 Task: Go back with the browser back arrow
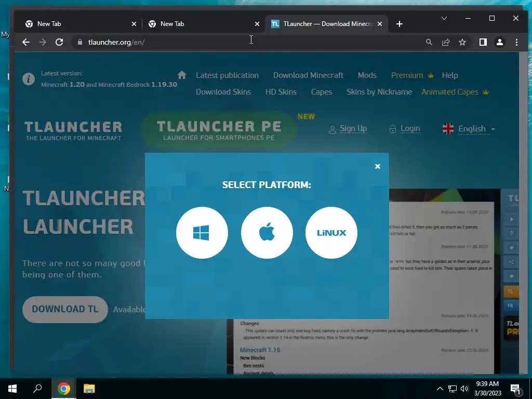pyautogui.click(x=26, y=42)
